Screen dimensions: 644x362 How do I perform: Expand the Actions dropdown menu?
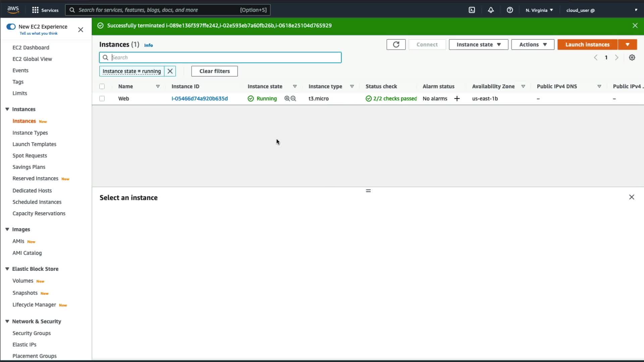533,45
